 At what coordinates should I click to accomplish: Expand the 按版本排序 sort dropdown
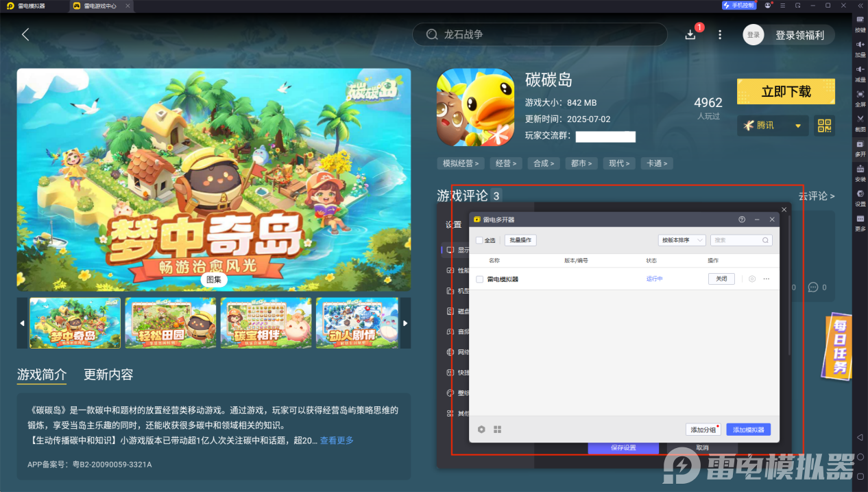(x=681, y=240)
